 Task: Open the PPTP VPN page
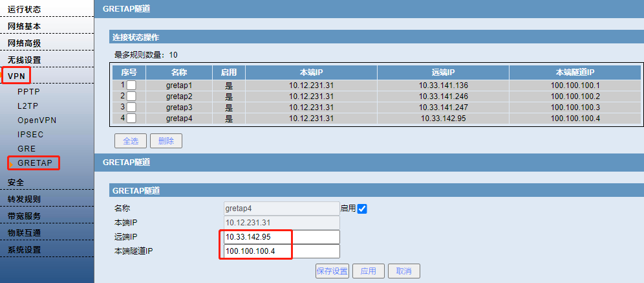[x=28, y=92]
